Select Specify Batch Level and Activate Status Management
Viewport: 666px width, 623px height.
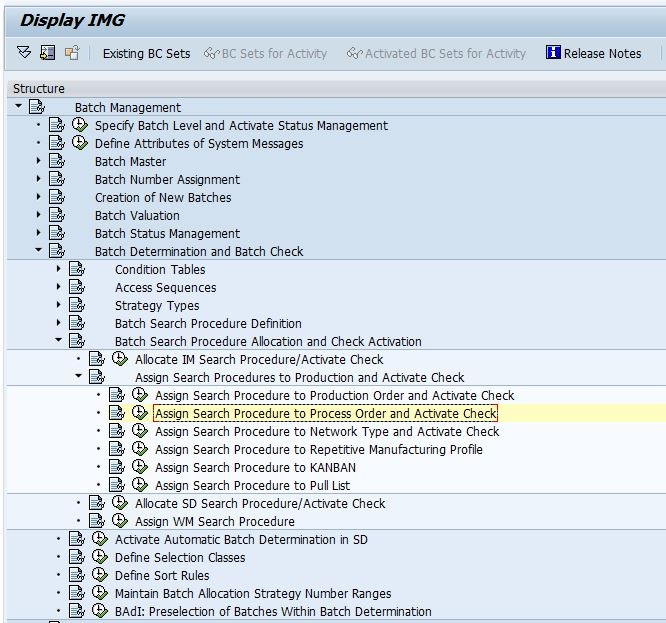point(241,125)
